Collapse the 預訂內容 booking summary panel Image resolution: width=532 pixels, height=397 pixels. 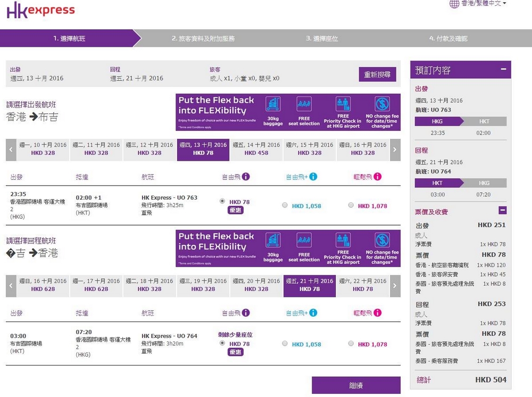coord(503,69)
